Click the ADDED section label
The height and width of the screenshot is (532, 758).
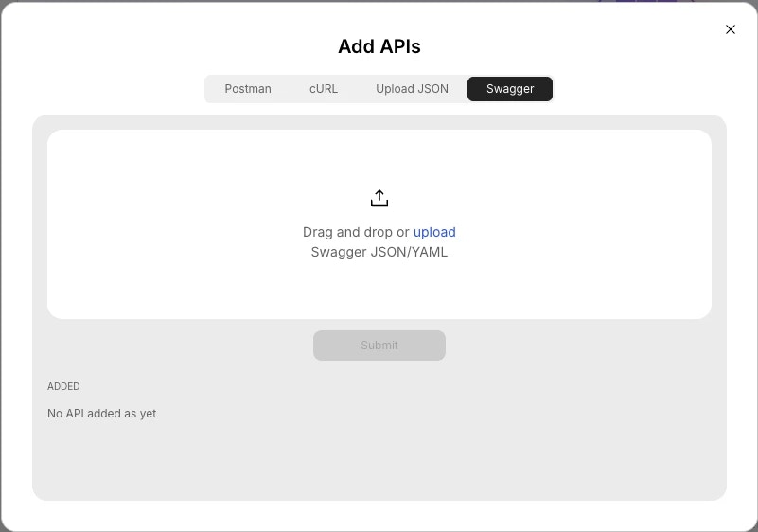pos(63,386)
